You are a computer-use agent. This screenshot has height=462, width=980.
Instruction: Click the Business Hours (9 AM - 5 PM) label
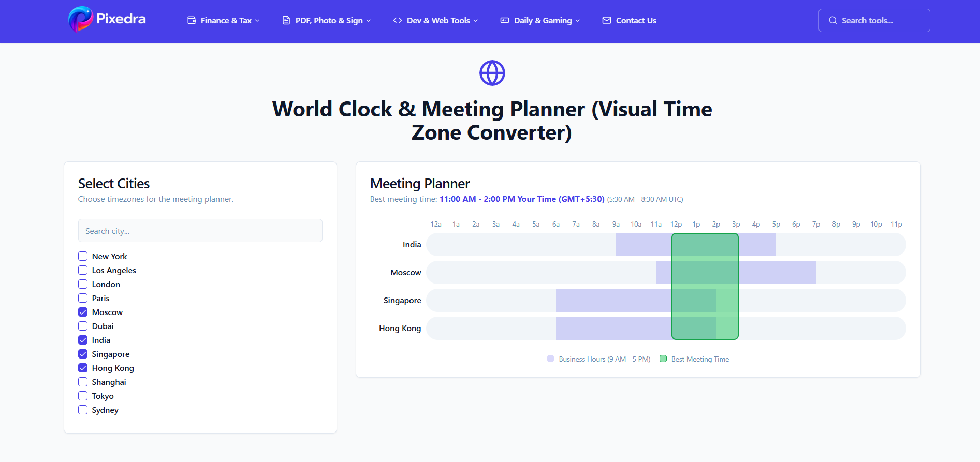tap(605, 359)
